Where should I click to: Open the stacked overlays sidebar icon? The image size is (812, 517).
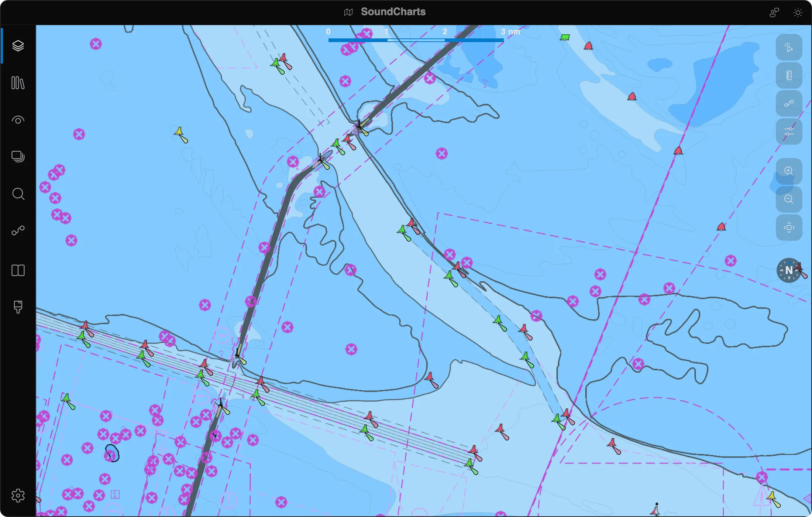coord(18,157)
